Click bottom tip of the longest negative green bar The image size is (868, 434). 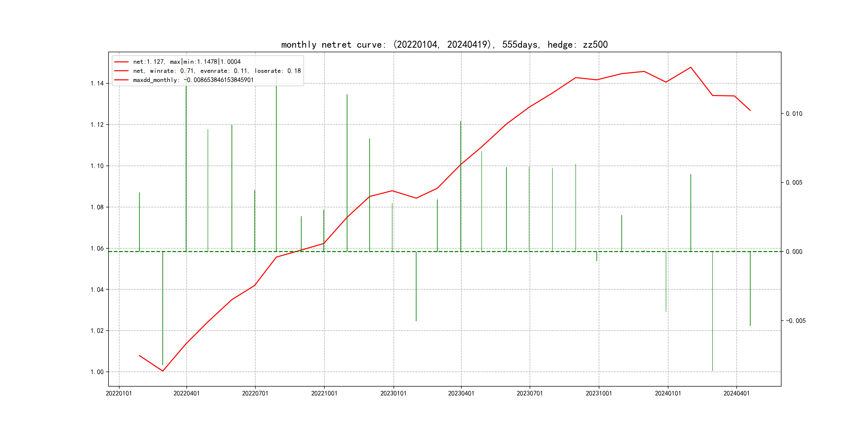(x=712, y=371)
